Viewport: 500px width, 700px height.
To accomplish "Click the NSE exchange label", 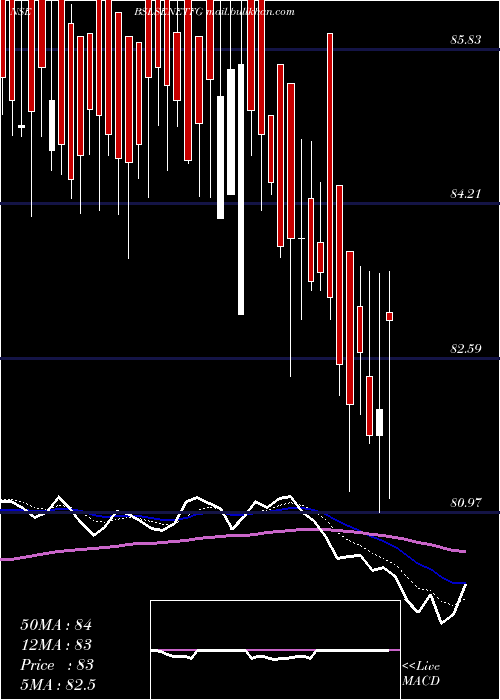I will coord(20,12).
